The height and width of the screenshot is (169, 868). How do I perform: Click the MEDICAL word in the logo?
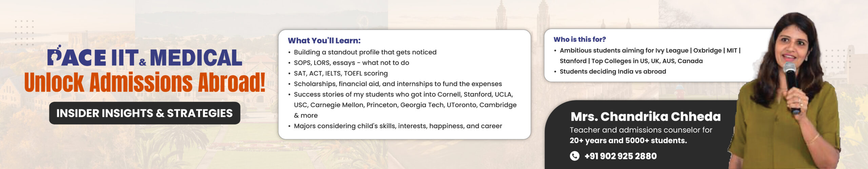pos(196,58)
